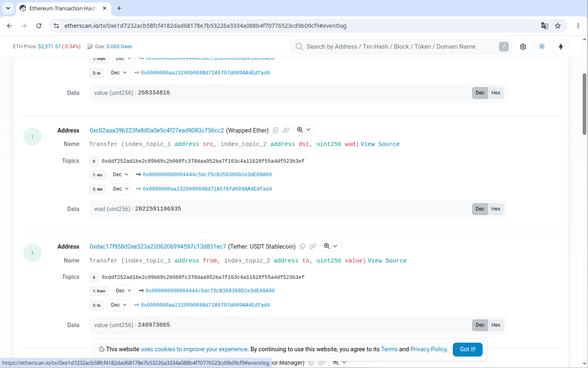
Task: Open the Dec dropdown for topic 1: src
Action: click(121, 175)
